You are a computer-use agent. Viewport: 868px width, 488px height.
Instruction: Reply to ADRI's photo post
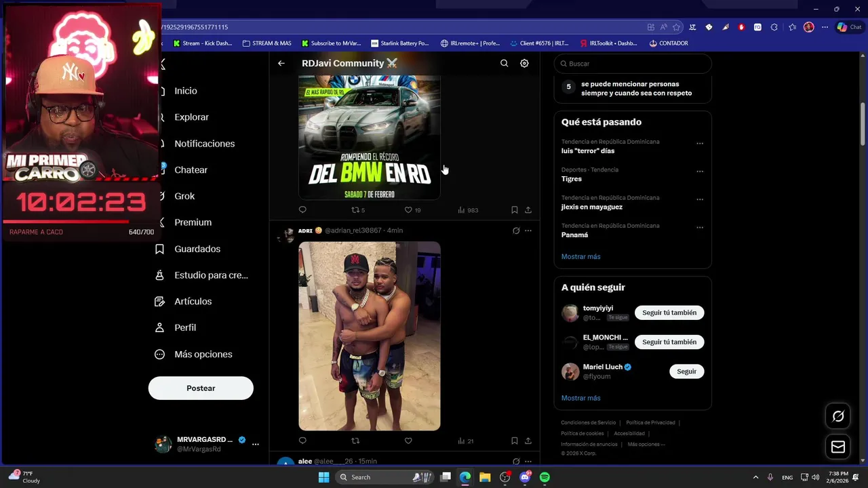point(302,441)
